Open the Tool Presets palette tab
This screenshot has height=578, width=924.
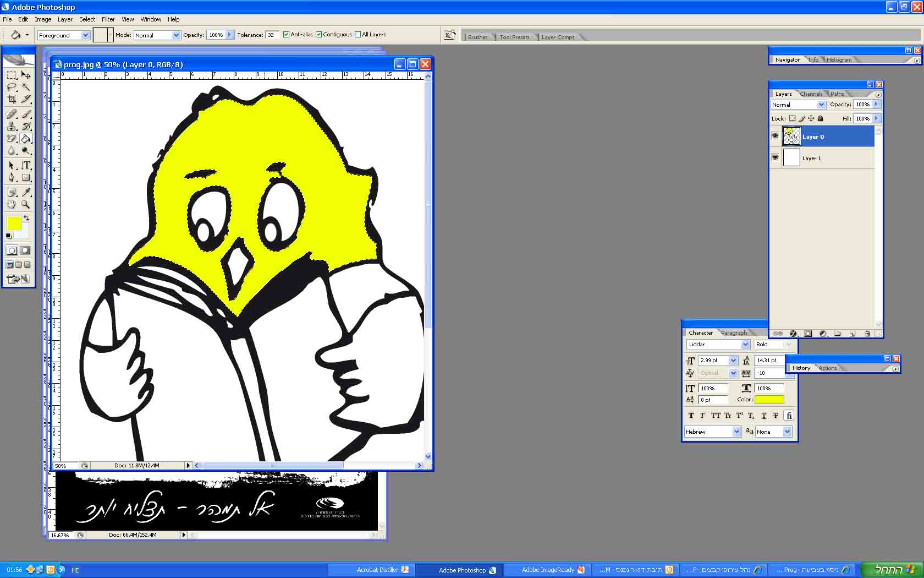pyautogui.click(x=514, y=37)
